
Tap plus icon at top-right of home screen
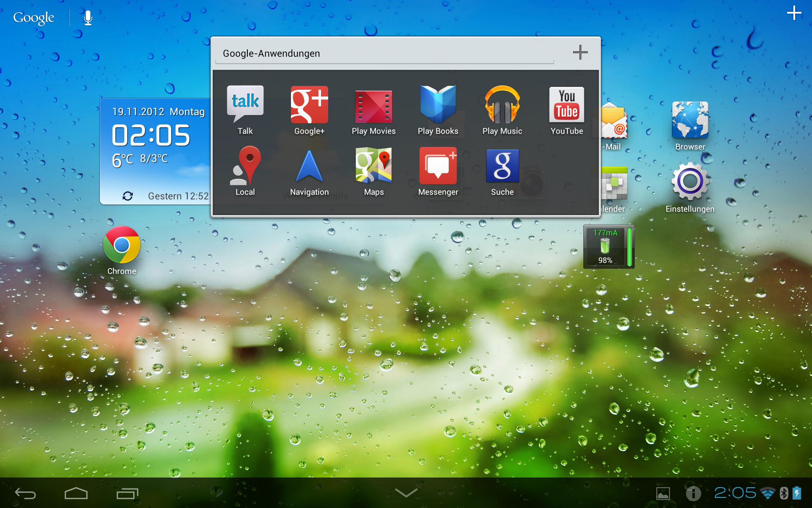point(794,13)
